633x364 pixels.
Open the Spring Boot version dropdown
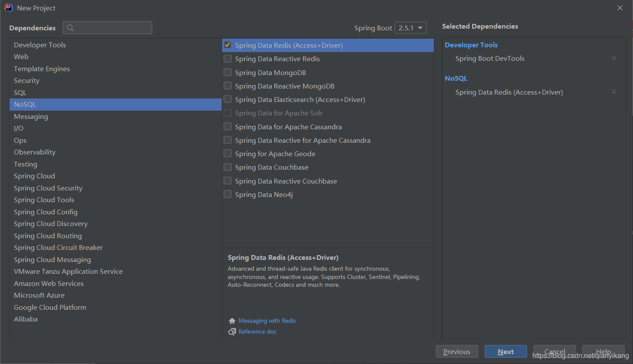coord(410,28)
